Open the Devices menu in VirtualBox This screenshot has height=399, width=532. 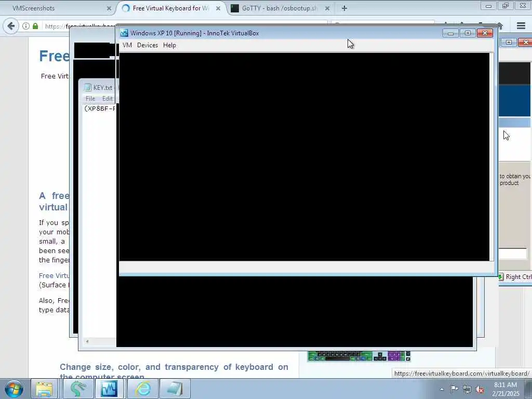pos(147,45)
